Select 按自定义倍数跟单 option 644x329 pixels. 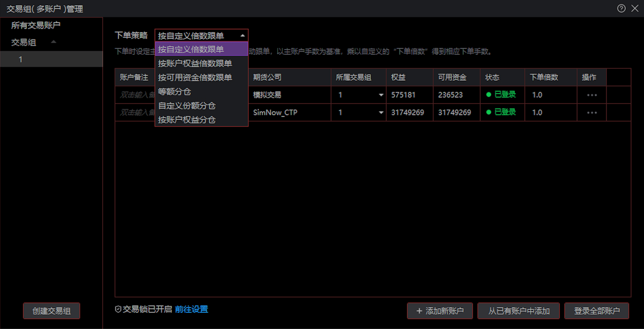coord(202,49)
